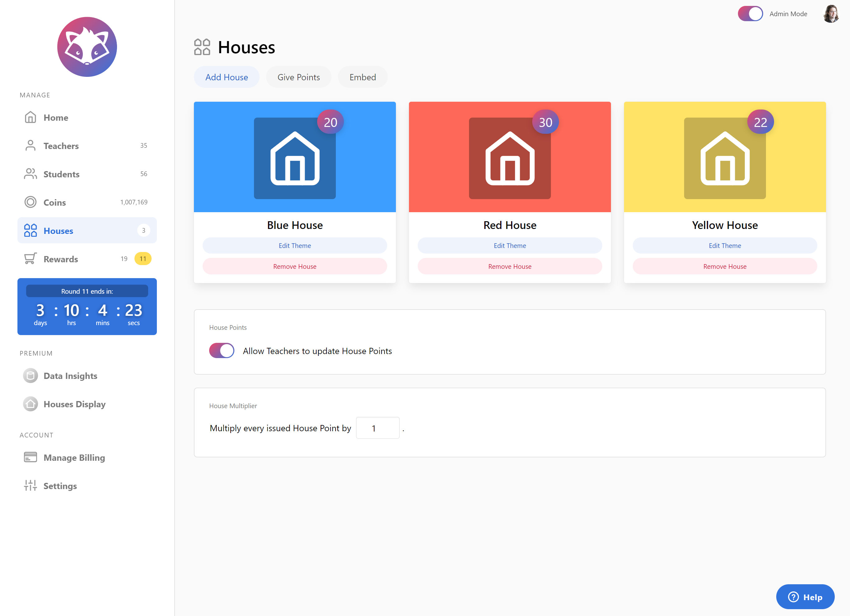Toggle Admin Mode switch off
This screenshot has width=850, height=616.
[750, 14]
